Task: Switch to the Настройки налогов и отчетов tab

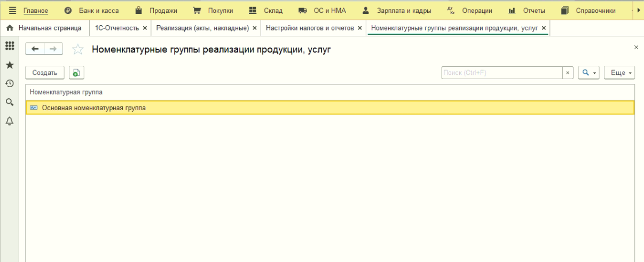Action: coord(310,28)
